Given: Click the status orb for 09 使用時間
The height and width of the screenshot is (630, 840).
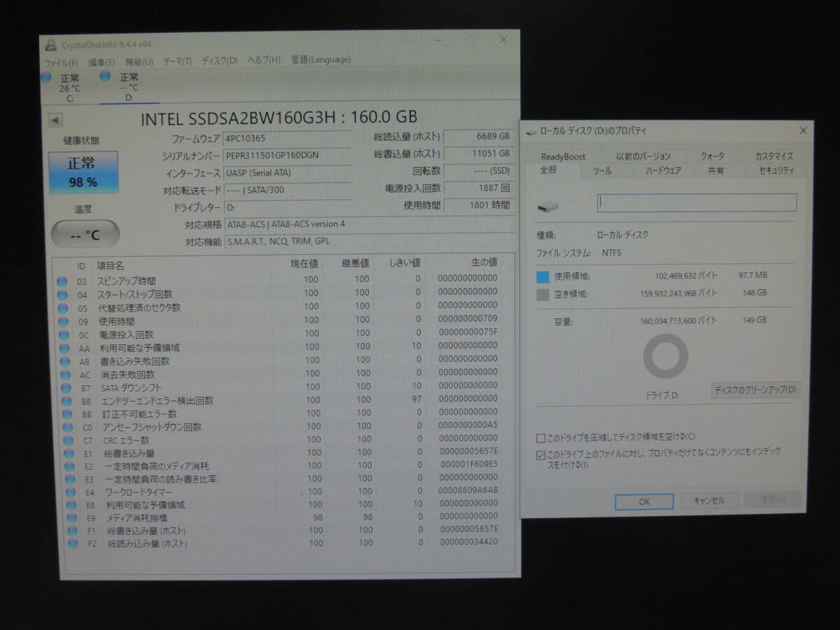Looking at the screenshot, I should [x=62, y=321].
